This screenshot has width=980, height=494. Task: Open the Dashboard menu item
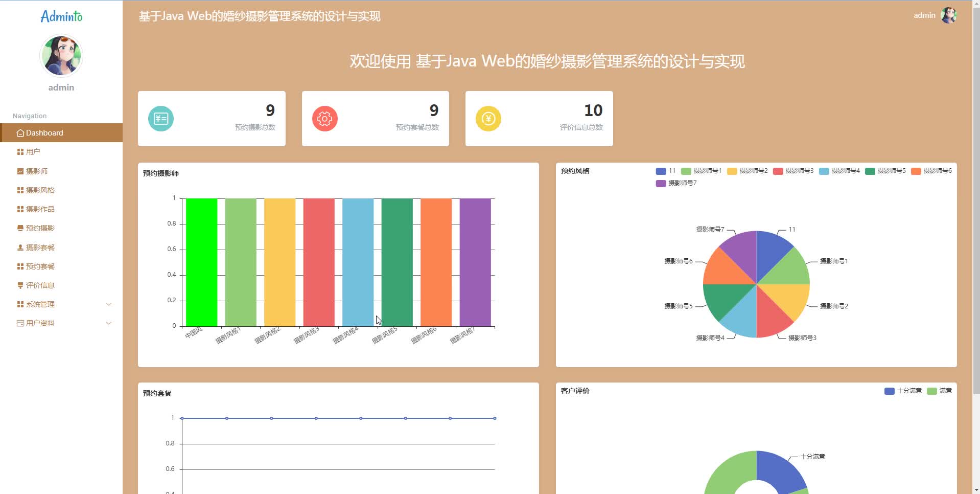(61, 133)
